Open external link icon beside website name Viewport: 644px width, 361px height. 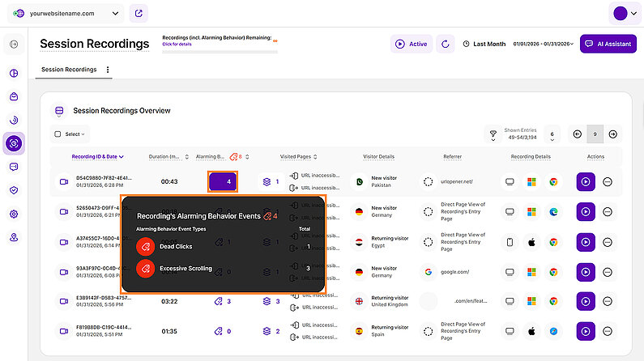(x=139, y=13)
